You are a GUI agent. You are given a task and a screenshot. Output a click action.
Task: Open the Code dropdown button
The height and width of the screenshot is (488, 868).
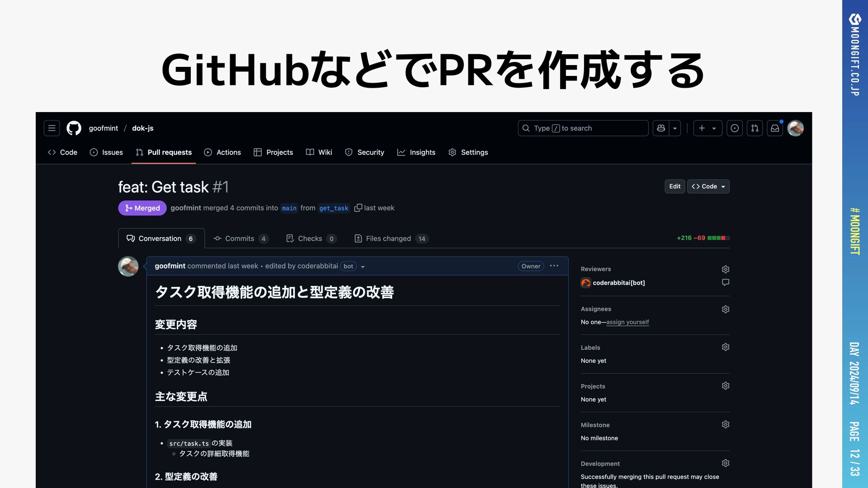coord(708,187)
